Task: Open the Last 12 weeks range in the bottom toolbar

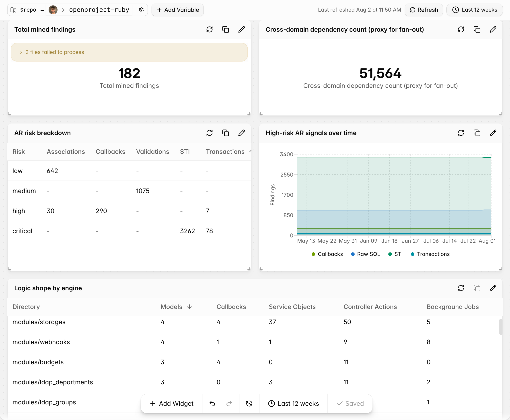Action: (294, 404)
